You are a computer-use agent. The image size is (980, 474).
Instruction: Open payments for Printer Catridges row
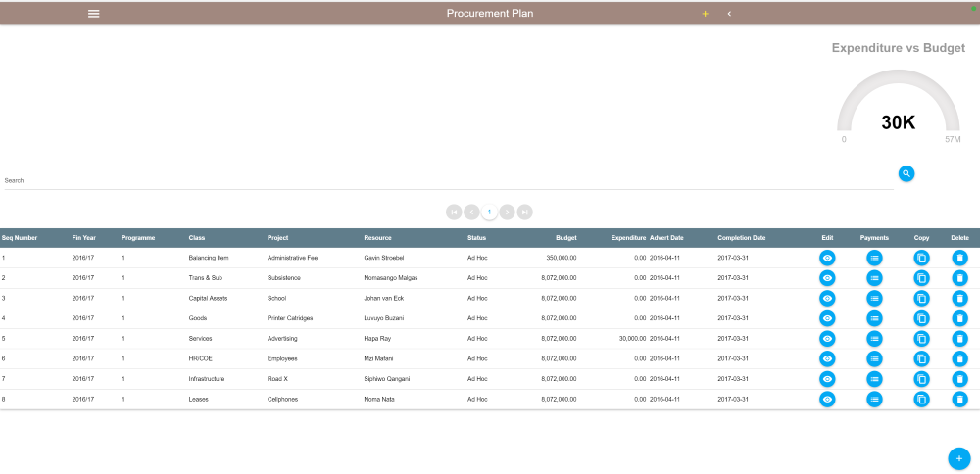pos(874,318)
